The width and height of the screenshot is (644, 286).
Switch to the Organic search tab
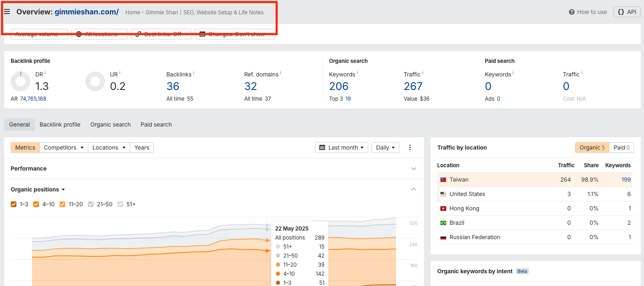pos(110,125)
